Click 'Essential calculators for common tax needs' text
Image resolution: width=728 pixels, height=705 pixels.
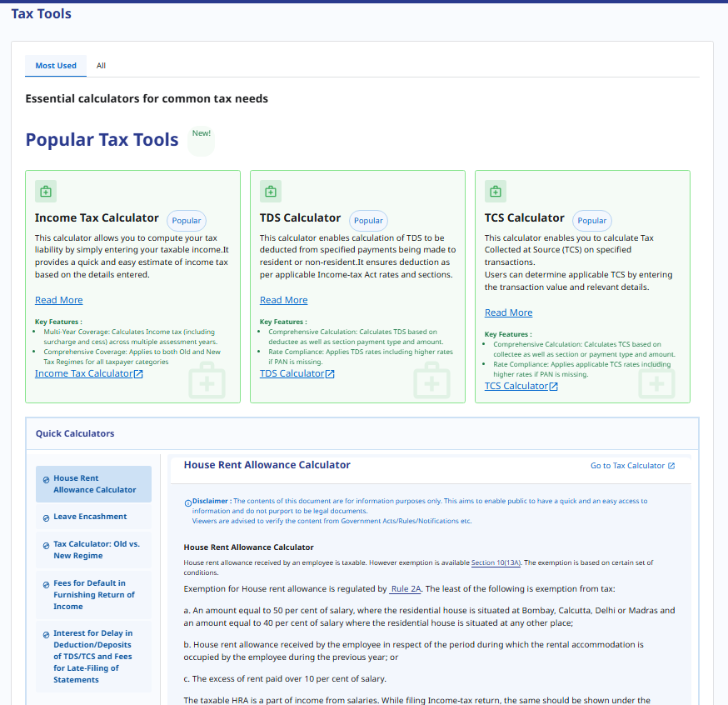pos(147,98)
